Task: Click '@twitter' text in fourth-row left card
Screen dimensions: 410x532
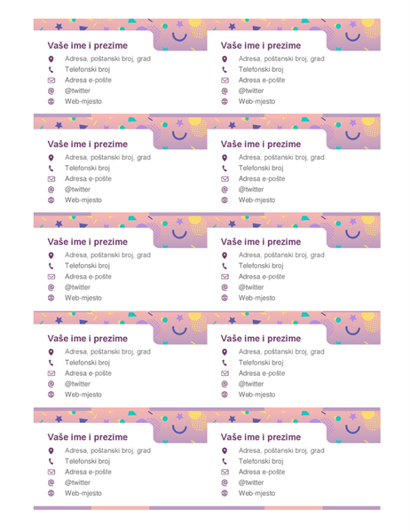Action: (x=77, y=384)
